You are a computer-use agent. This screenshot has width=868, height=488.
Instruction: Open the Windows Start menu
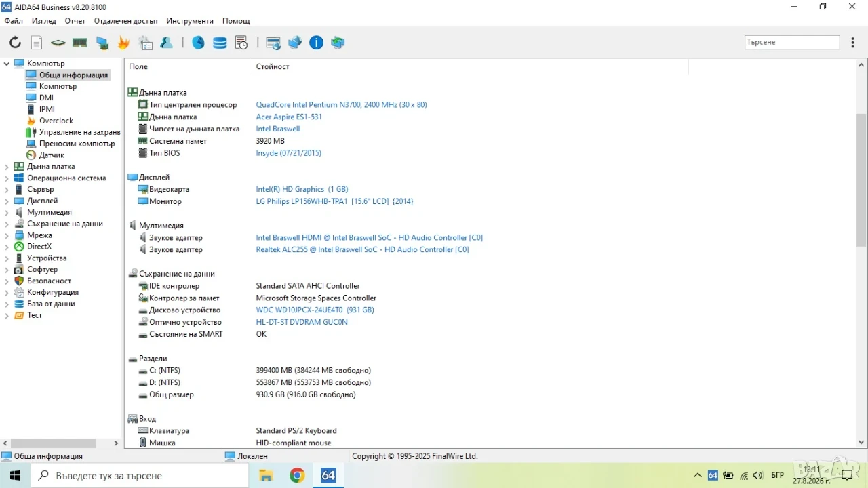[x=16, y=475]
